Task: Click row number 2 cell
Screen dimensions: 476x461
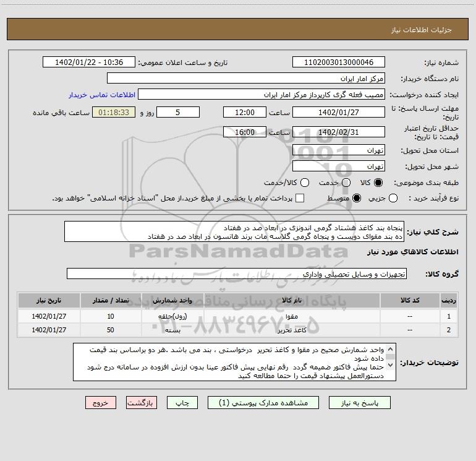Action: tap(449, 330)
